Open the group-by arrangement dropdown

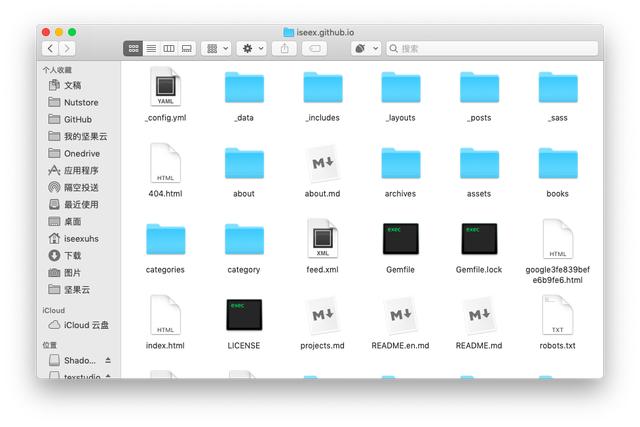(215, 48)
